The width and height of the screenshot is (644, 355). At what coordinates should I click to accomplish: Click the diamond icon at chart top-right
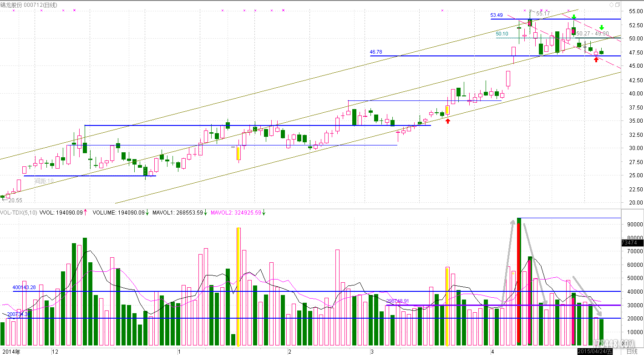tap(611, 4)
